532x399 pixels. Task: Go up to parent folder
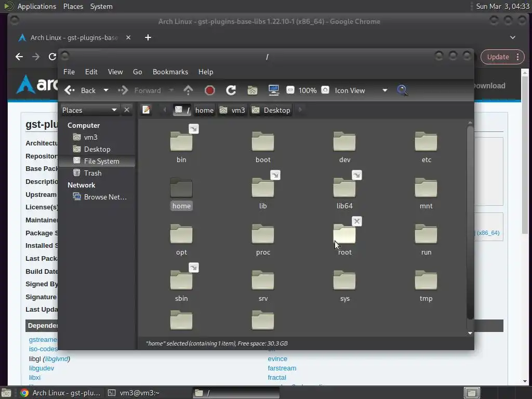point(188,90)
